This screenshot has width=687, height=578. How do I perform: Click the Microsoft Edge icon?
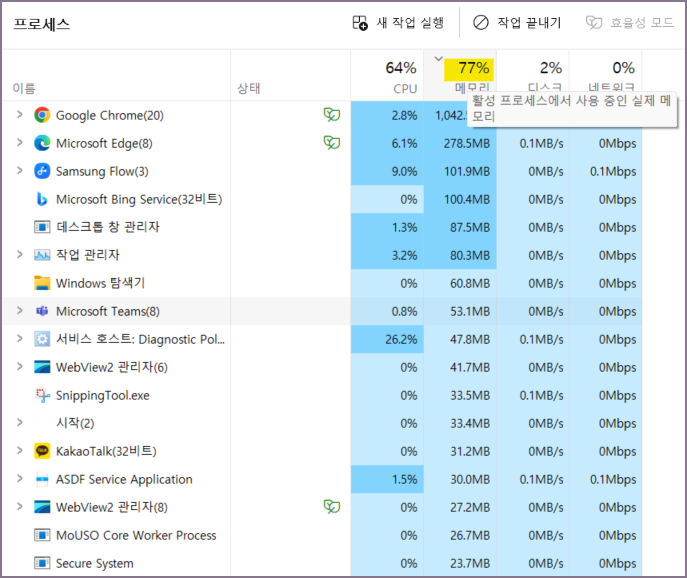click(x=42, y=143)
